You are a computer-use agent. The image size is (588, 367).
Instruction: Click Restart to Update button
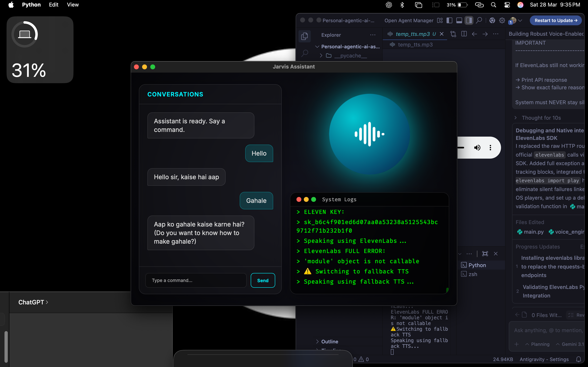(x=556, y=21)
